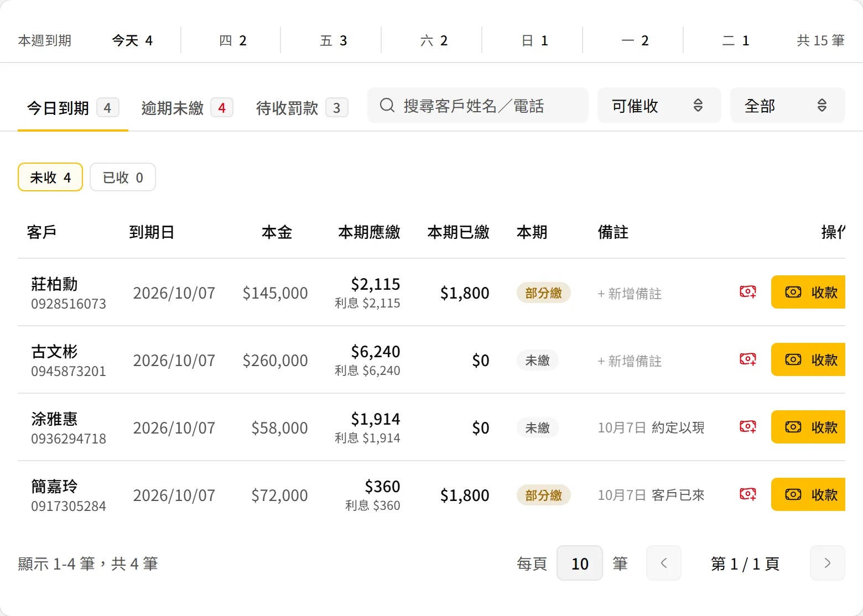
Task: Go to previous page arrow
Action: [664, 563]
